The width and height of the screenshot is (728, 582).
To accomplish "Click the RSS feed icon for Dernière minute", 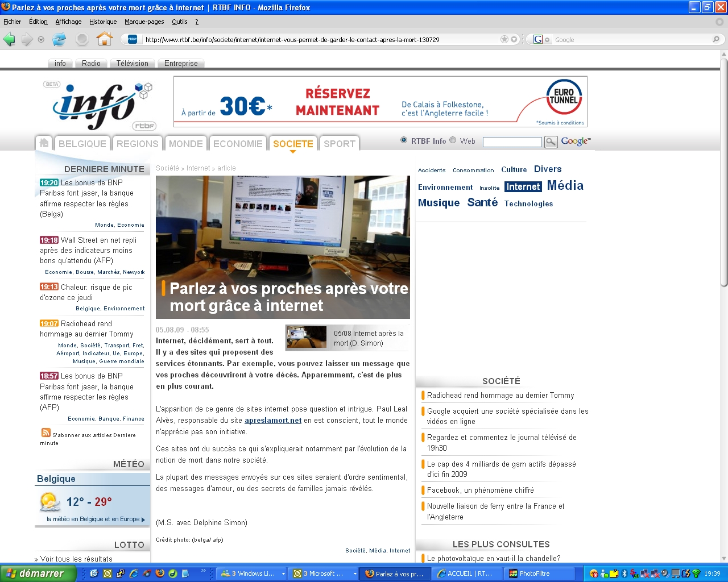I will [45, 433].
